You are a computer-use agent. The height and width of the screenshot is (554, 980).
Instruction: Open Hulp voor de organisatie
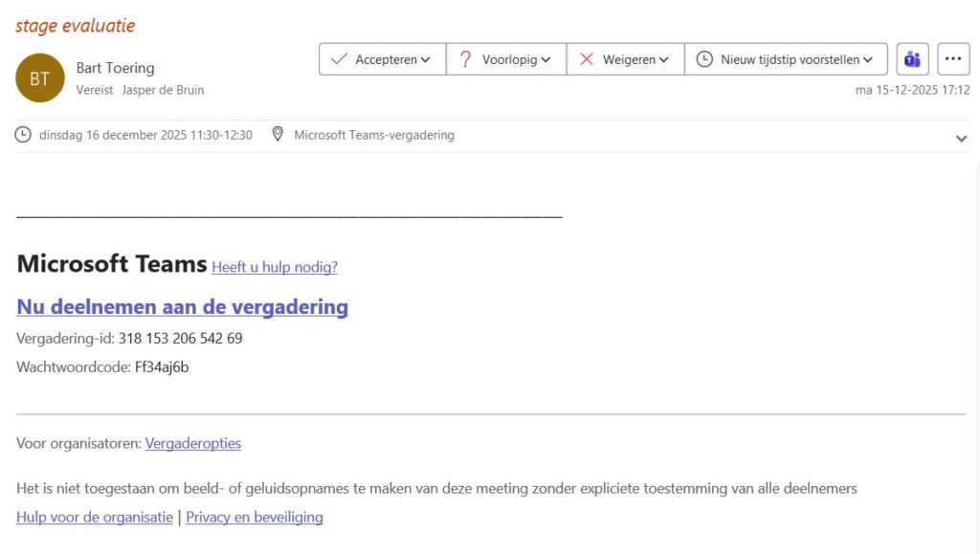pyautogui.click(x=94, y=517)
